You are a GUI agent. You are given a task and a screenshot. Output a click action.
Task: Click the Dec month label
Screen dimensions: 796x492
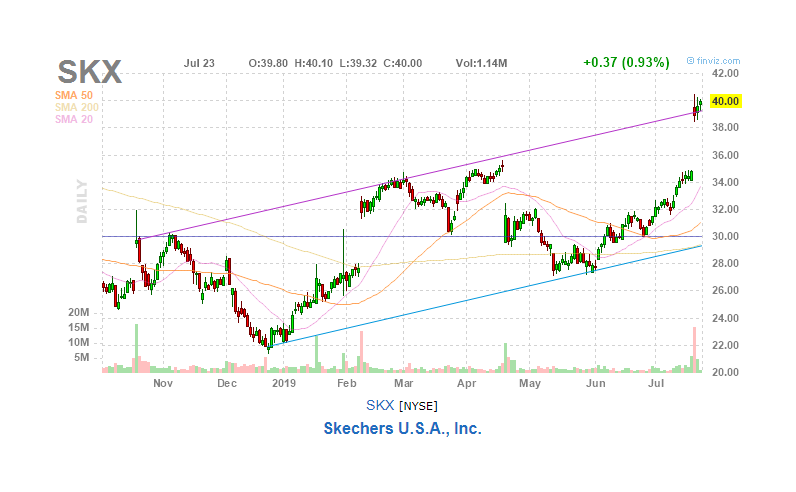[227, 383]
